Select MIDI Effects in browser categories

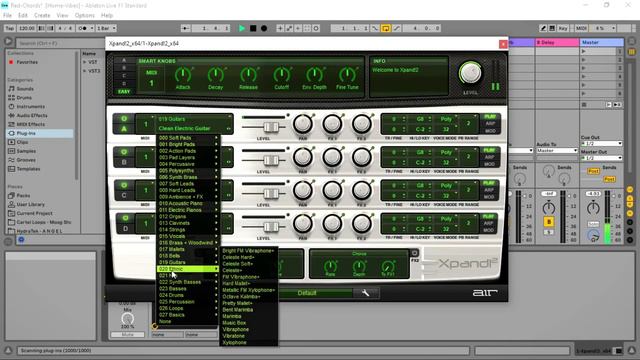tap(31, 124)
